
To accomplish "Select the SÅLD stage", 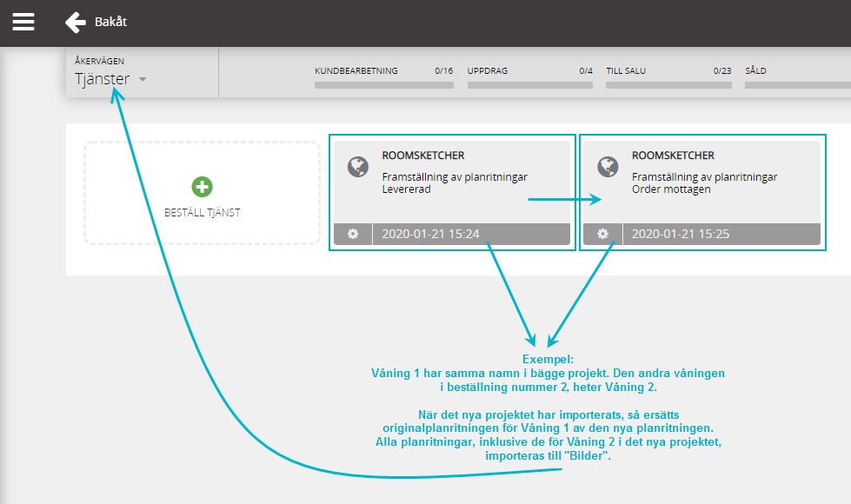I will pyautogui.click(x=755, y=71).
